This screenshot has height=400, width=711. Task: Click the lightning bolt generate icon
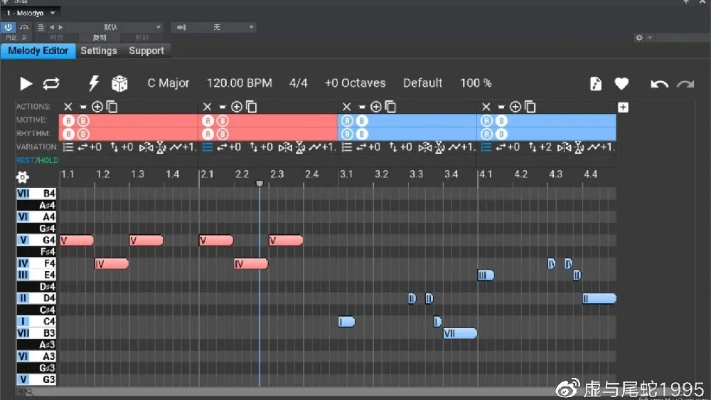(x=95, y=84)
